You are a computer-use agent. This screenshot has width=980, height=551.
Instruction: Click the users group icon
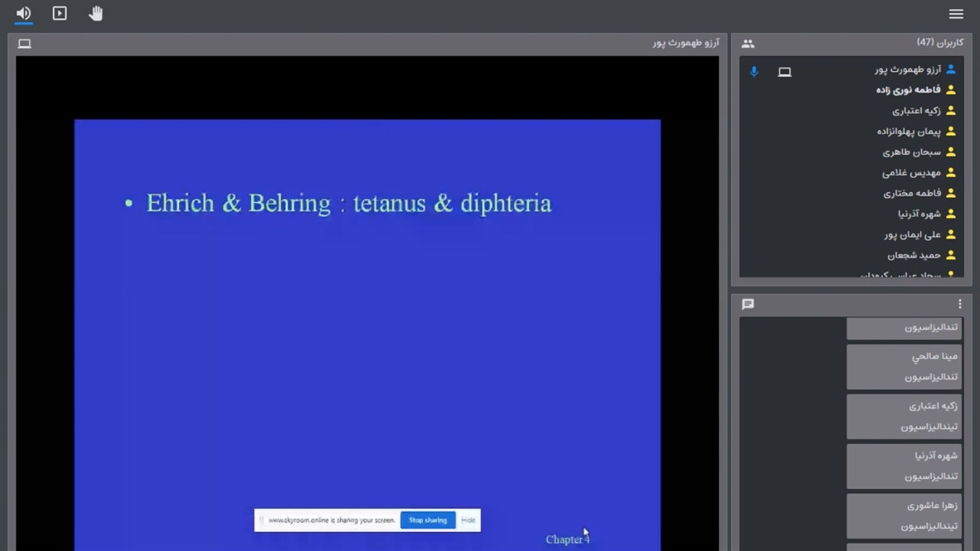click(x=748, y=44)
